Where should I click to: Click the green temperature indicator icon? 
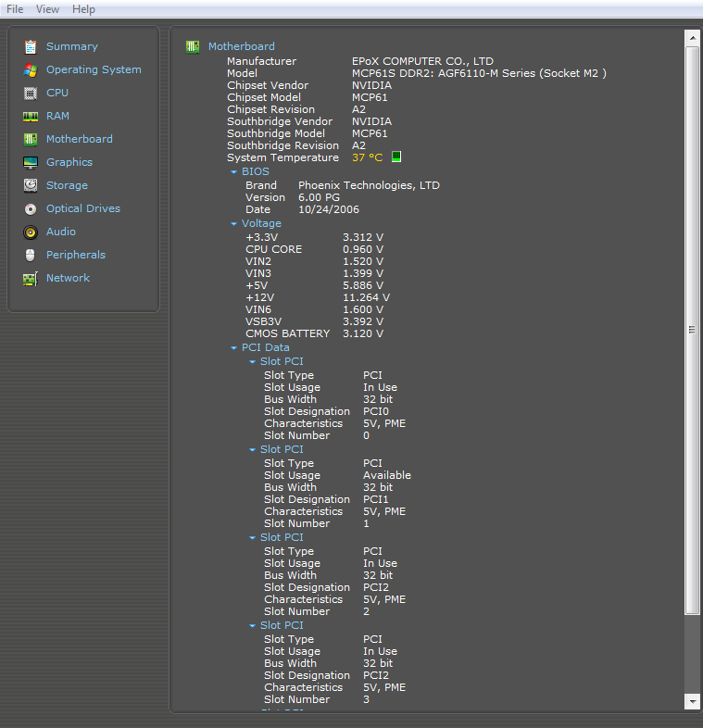(396, 157)
